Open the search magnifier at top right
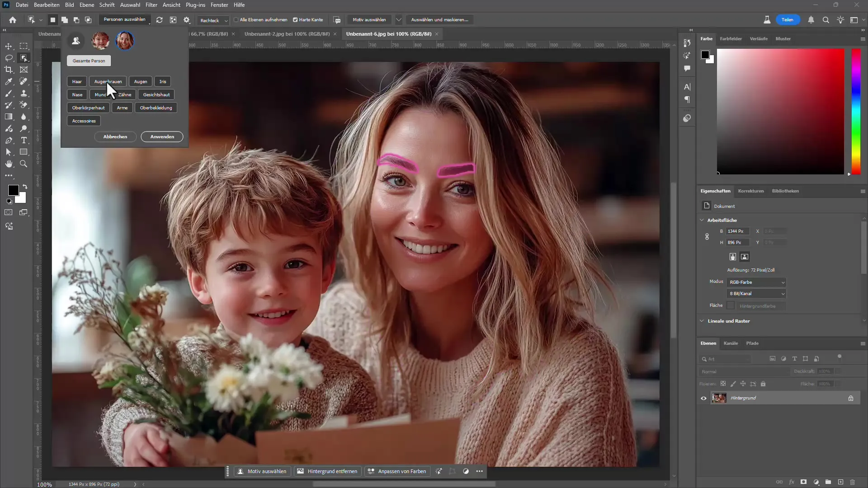 826,20
